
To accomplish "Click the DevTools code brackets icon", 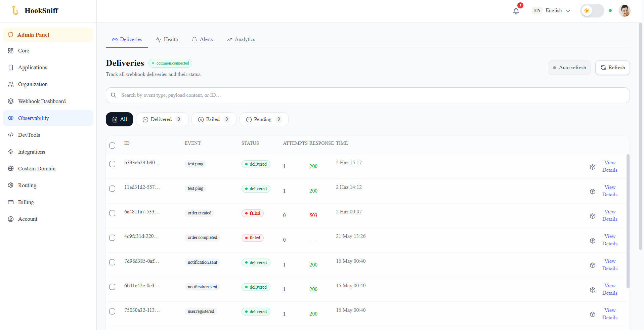I will click(11, 135).
